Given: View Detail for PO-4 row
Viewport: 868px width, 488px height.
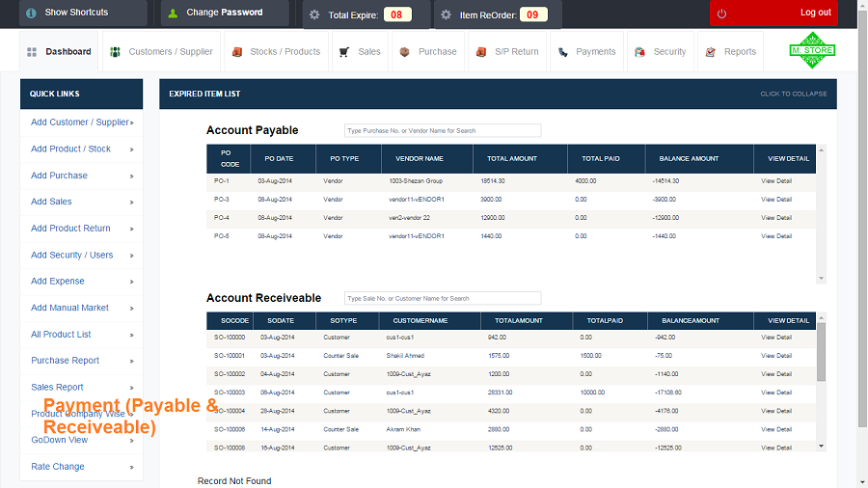Looking at the screenshot, I should pos(776,217).
